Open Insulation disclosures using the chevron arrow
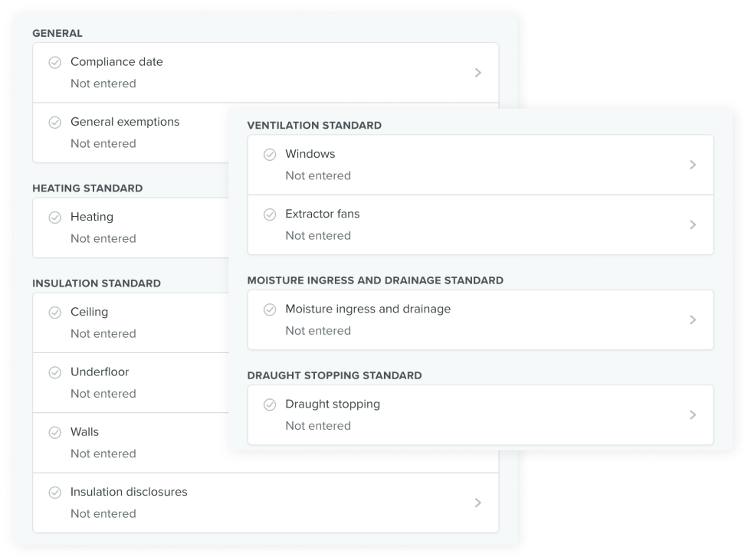 point(478,503)
